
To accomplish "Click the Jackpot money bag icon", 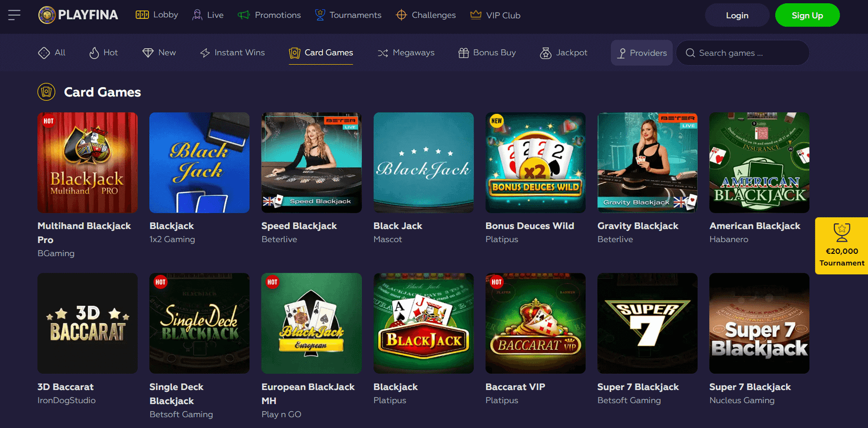I will point(546,53).
